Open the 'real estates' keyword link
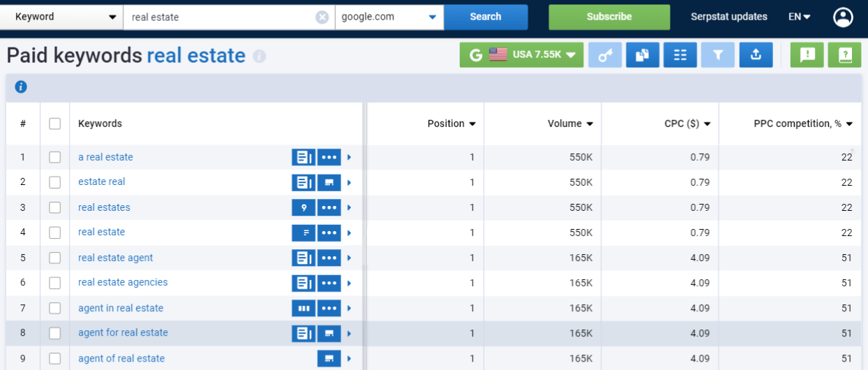 [104, 207]
